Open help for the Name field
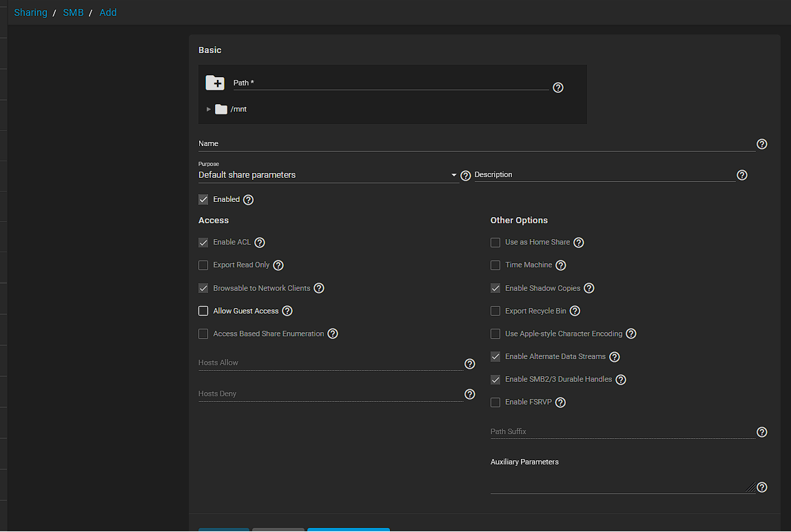 pyautogui.click(x=762, y=144)
